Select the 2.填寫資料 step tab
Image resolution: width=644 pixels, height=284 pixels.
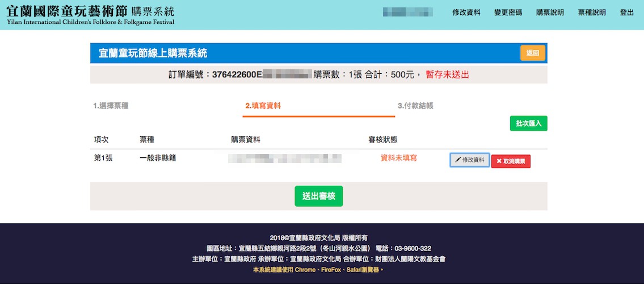[263, 106]
